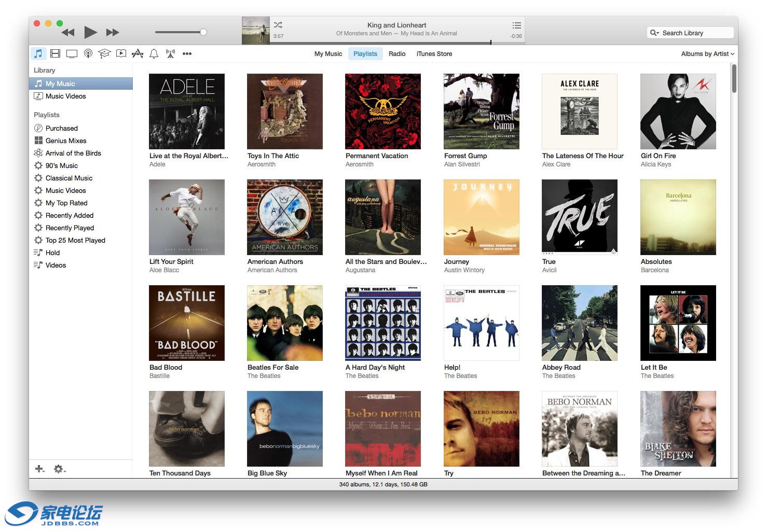This screenshot has height=532, width=767.
Task: Open the Recently Played playlist
Action: [x=81, y=228]
